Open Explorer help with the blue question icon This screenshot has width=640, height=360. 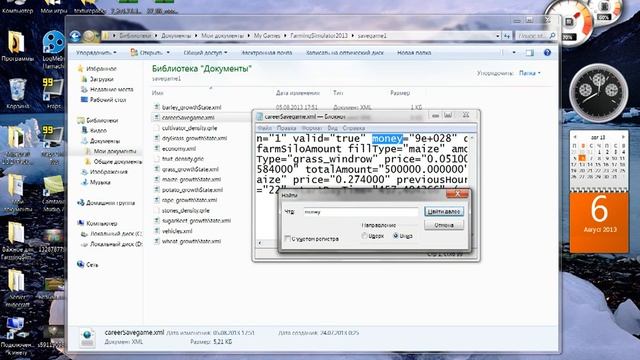547,53
